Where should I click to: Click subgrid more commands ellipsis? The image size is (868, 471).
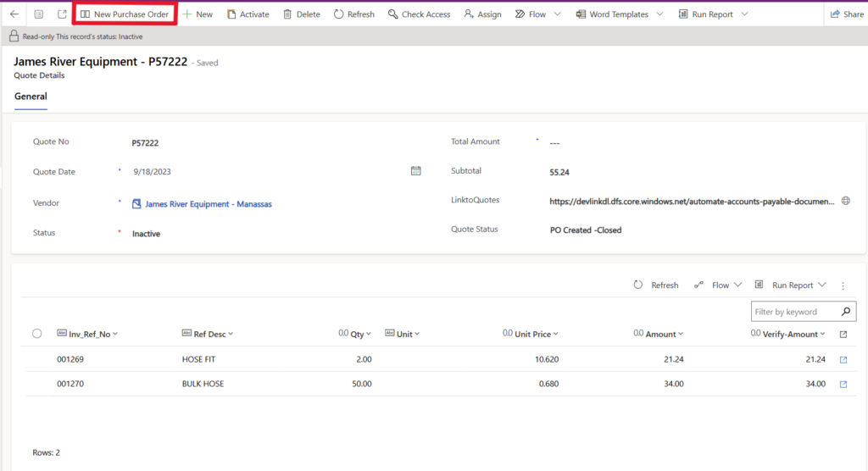843,285
